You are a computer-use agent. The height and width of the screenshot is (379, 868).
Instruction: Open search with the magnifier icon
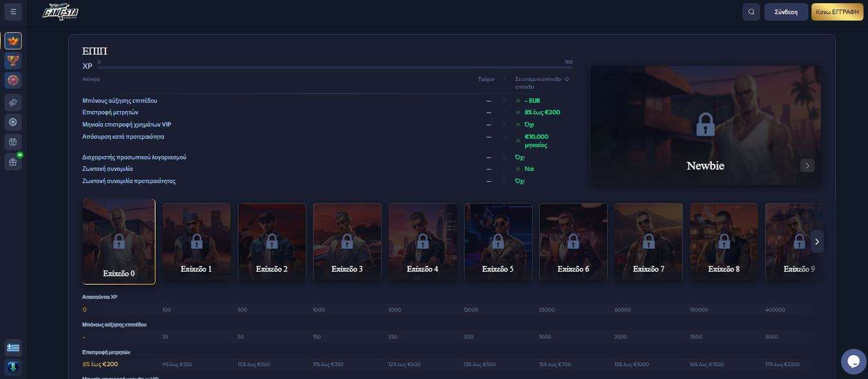click(x=751, y=12)
